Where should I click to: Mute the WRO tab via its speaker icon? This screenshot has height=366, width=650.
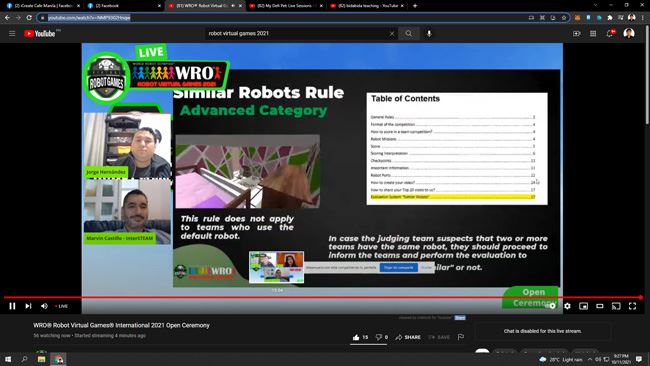point(233,6)
